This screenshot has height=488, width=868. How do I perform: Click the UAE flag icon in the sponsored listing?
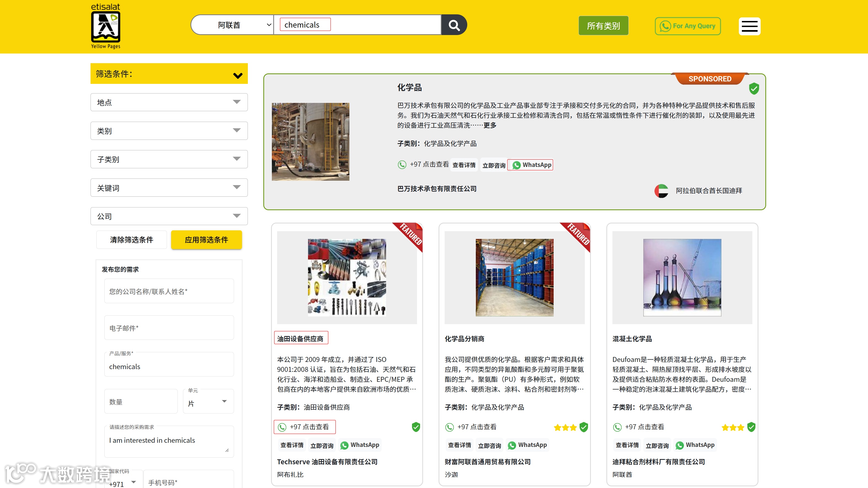(661, 191)
